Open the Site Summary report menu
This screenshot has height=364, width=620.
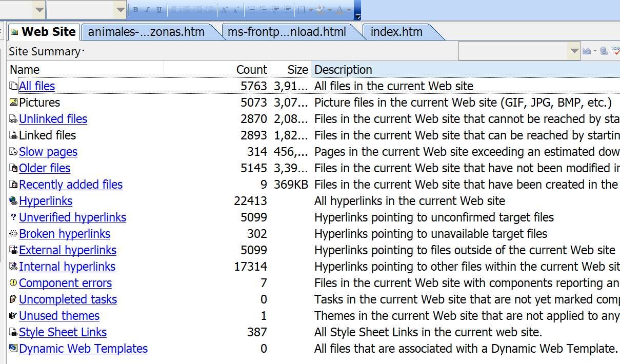coord(47,51)
